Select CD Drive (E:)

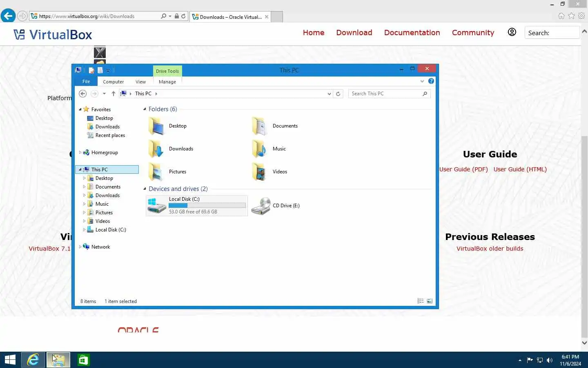click(x=276, y=206)
